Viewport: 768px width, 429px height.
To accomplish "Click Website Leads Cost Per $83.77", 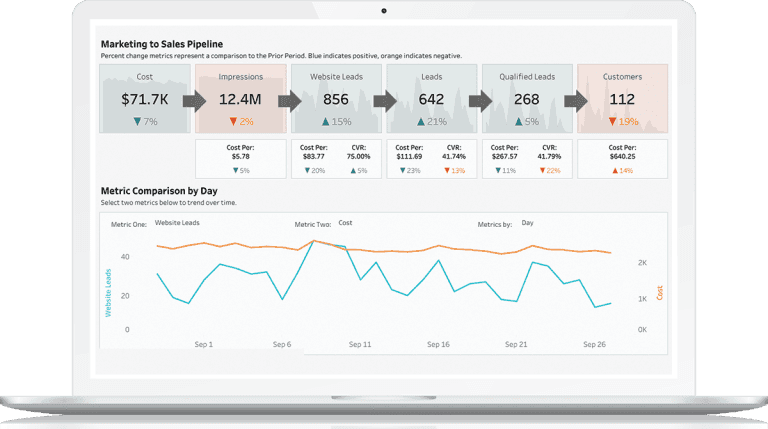I will 313,157.
